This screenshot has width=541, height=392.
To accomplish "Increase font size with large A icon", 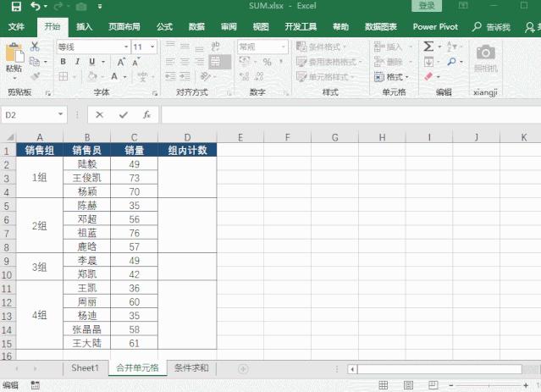I will click(121, 62).
